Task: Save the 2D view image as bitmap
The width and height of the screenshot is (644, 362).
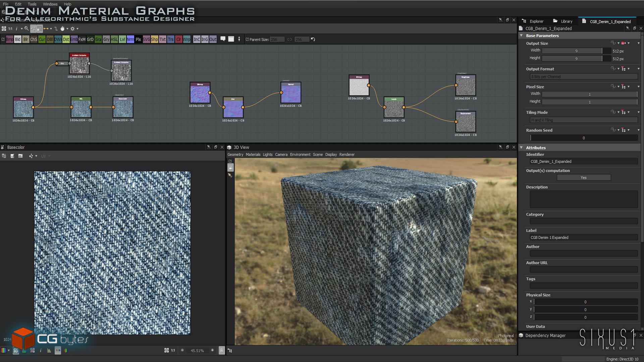Action: click(x=12, y=156)
